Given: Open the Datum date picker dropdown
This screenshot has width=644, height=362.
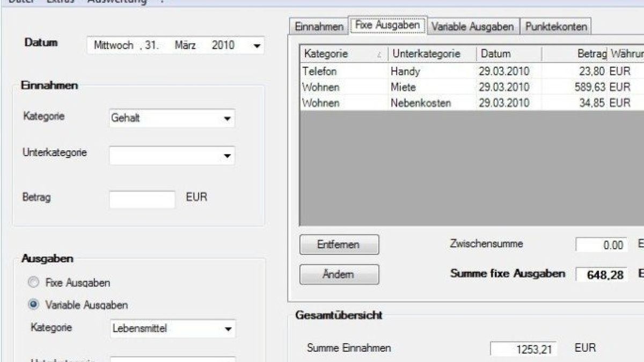Looking at the screenshot, I should (256, 46).
